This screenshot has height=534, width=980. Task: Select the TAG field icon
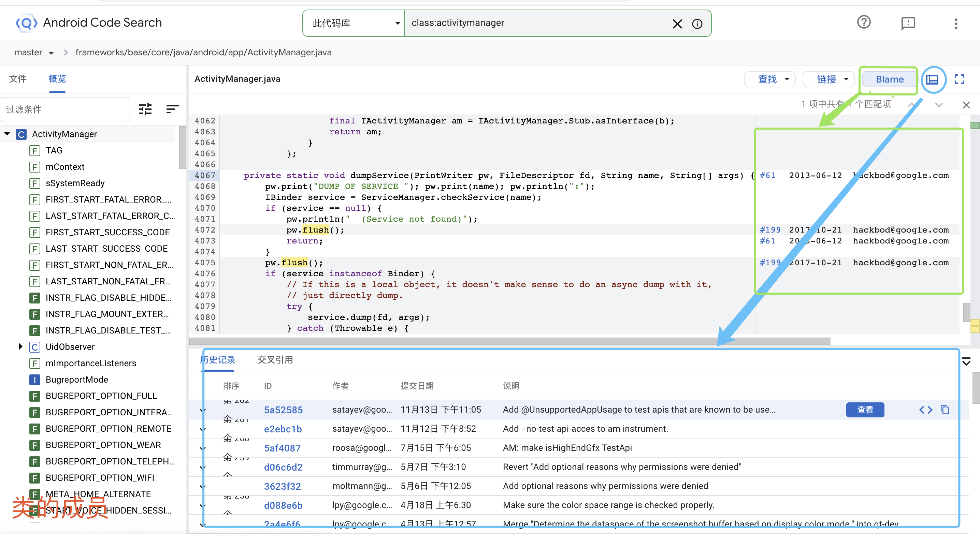(x=34, y=150)
